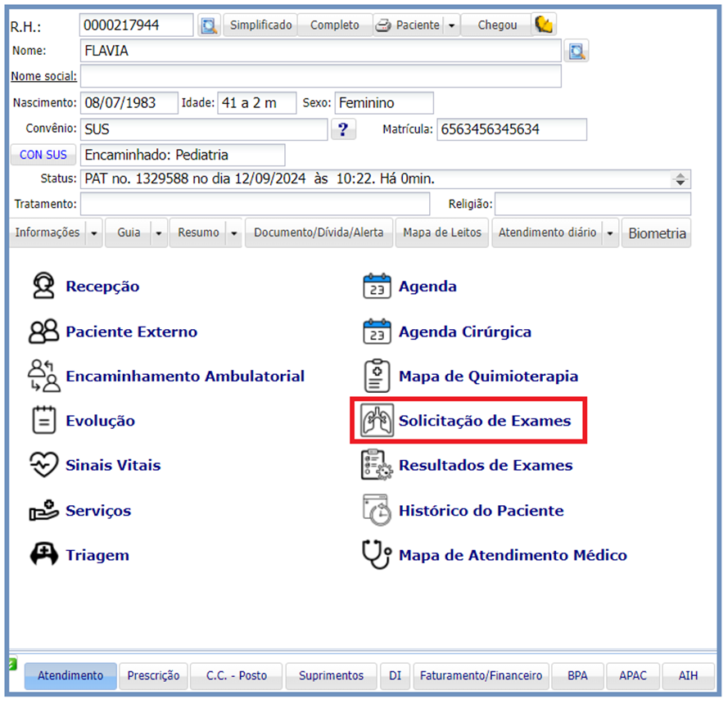Open the Triagem ambulance icon

click(43, 554)
